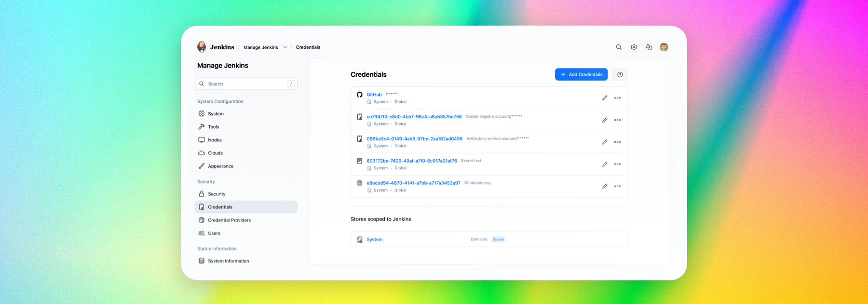
Task: Click the Add Credentials button
Action: click(581, 75)
